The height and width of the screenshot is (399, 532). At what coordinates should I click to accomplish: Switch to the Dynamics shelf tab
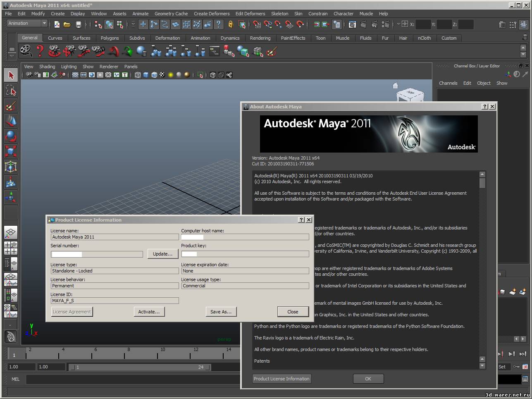coord(230,38)
